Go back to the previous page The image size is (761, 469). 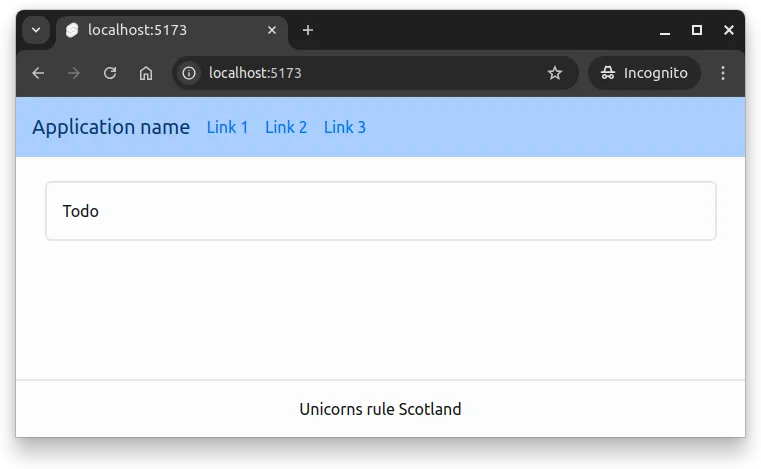[38, 73]
